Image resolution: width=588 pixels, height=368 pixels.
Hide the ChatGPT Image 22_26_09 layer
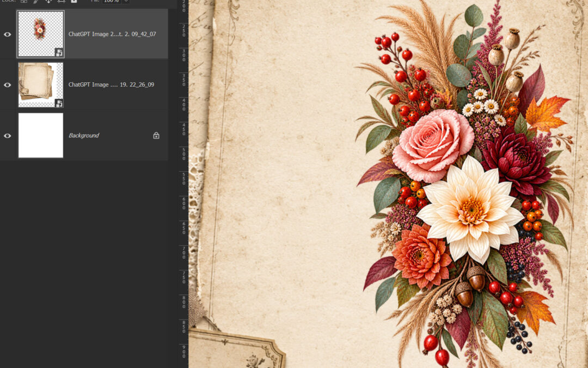(8, 85)
